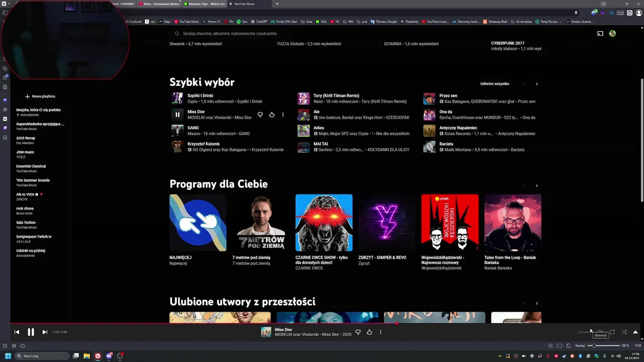Screen dimensions: 644x362
Task: Click Odtwórz wszystko button
Action: (x=495, y=84)
